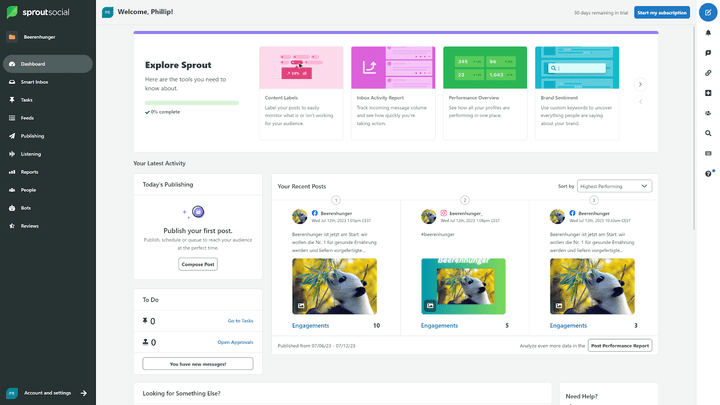Click the blue Compose pencil icon
Image resolution: width=720 pixels, height=405 pixels.
[708, 13]
